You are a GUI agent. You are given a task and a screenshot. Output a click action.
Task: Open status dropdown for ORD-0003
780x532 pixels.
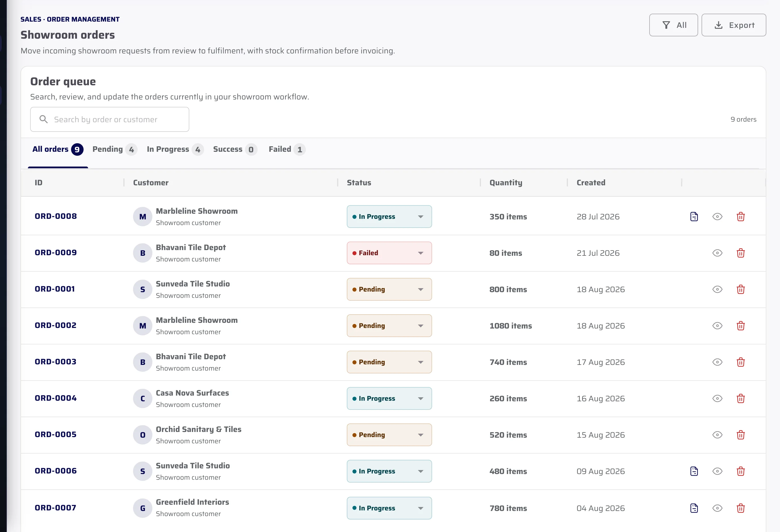tap(389, 362)
